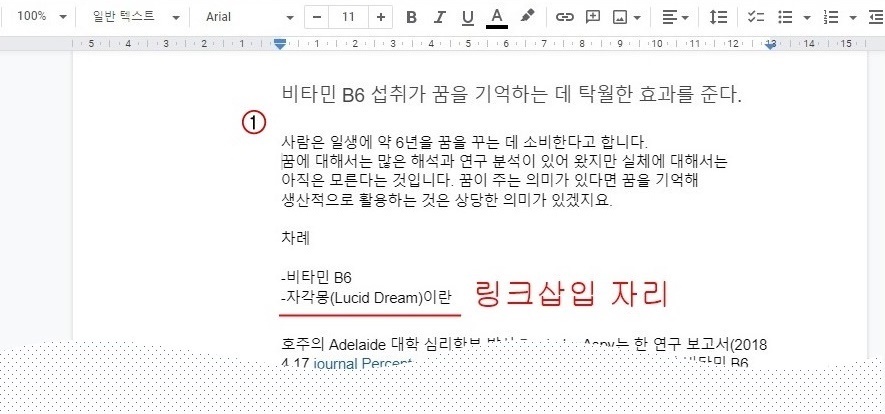Insert a link with the link icon
885x414 pixels.
coord(564,17)
